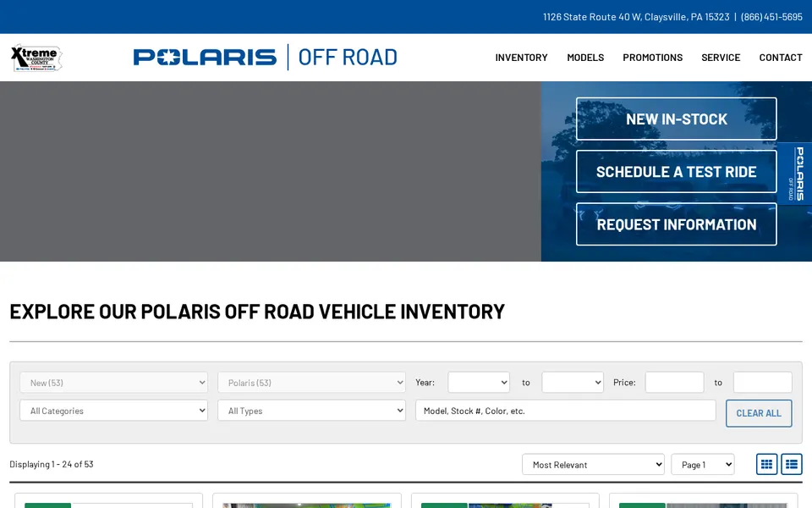Open the Service menu
The height and width of the screenshot is (508, 812).
(x=721, y=58)
